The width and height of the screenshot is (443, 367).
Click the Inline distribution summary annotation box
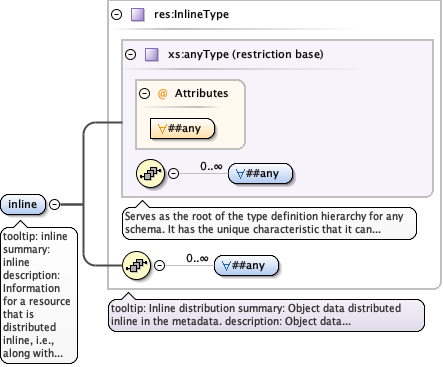click(x=266, y=315)
